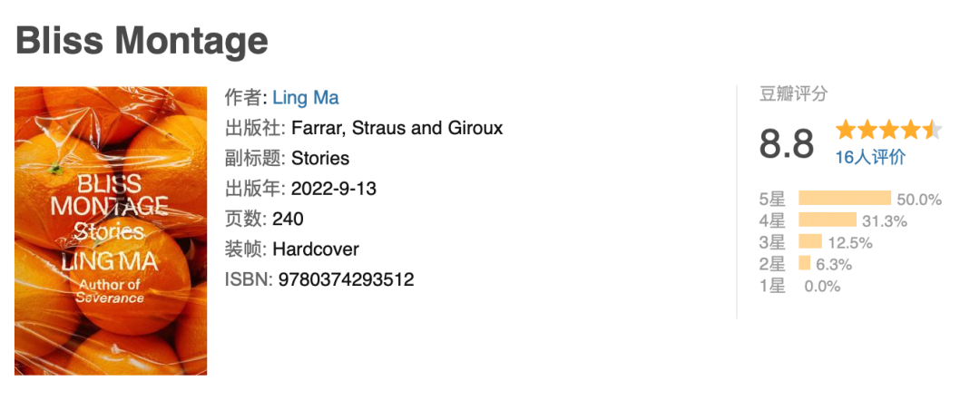This screenshot has height=420, width=980.
Task: Open author Ling Ma's page
Action: click(x=306, y=98)
